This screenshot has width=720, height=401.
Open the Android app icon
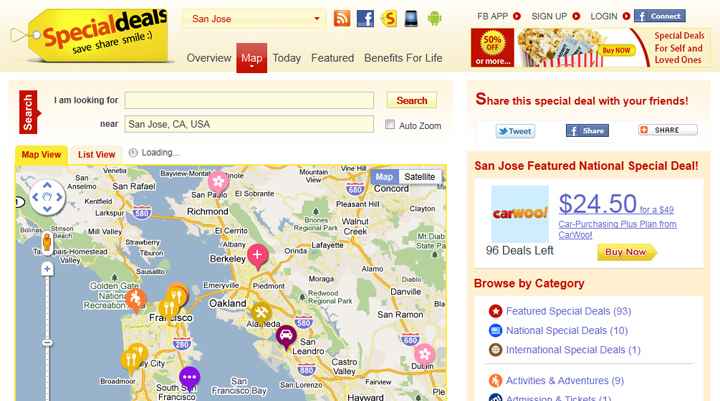(434, 19)
